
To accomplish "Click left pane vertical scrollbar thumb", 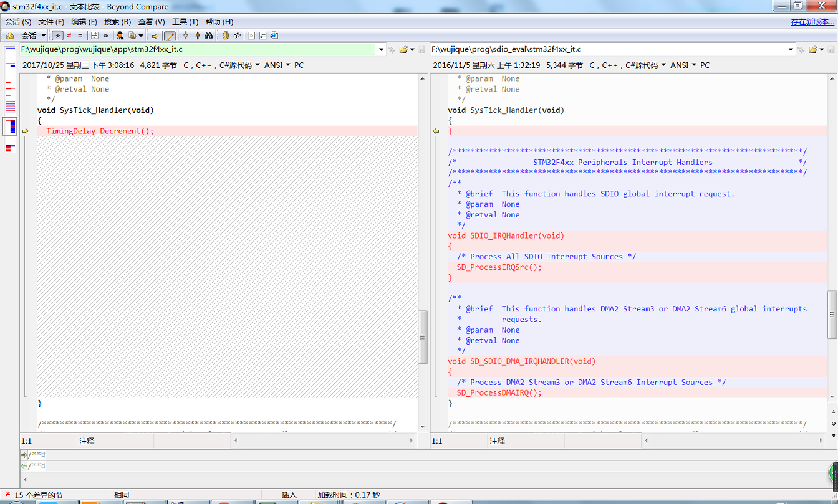I will 422,336.
